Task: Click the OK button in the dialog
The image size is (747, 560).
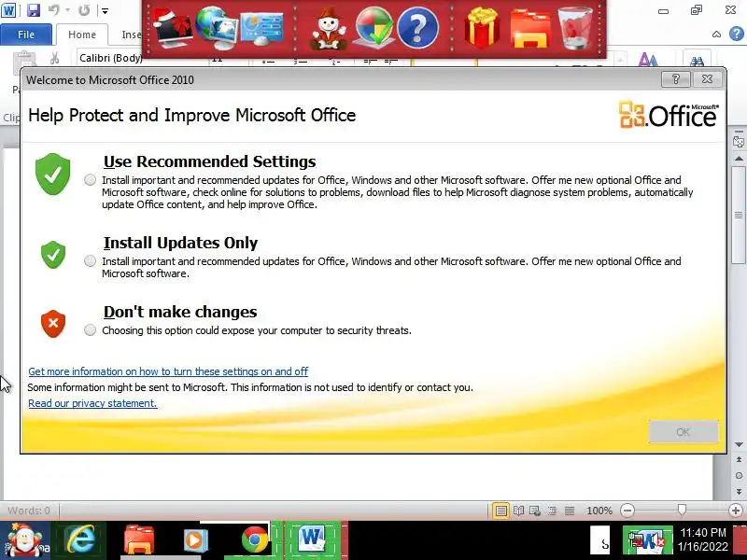Action: (684, 432)
